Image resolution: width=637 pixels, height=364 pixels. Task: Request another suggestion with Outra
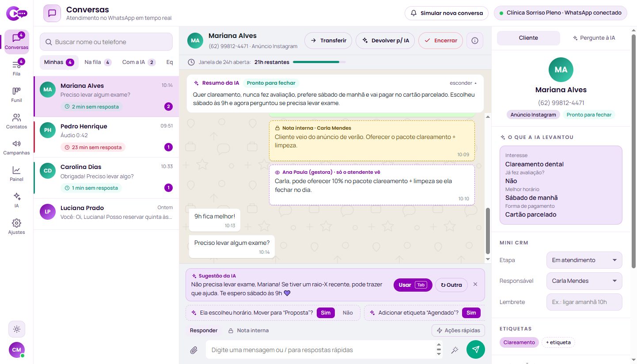[x=451, y=285]
